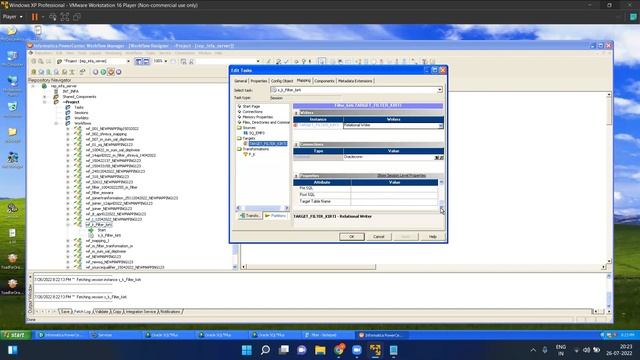The width and height of the screenshot is (640, 360).
Task: Click the Sources folder icon
Action: coord(240,128)
